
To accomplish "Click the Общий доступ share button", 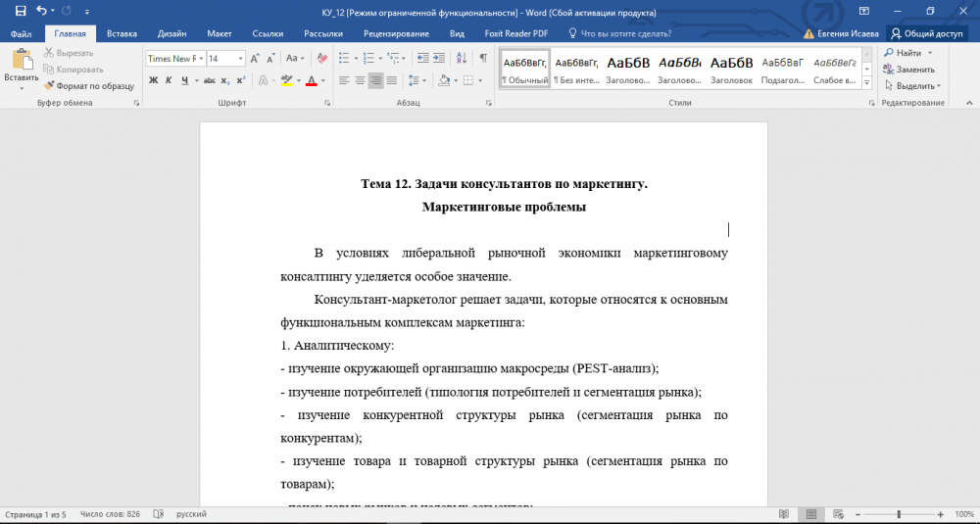I will click(x=926, y=33).
